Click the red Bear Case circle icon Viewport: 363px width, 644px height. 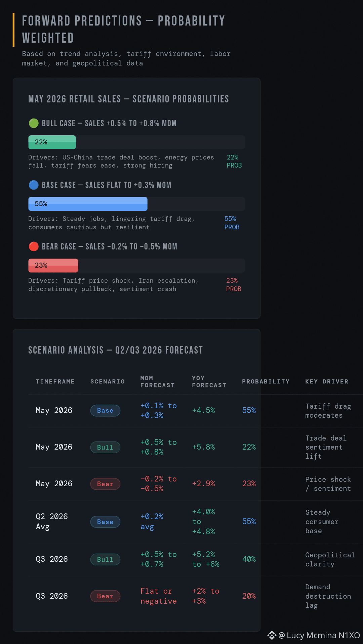[x=34, y=246]
